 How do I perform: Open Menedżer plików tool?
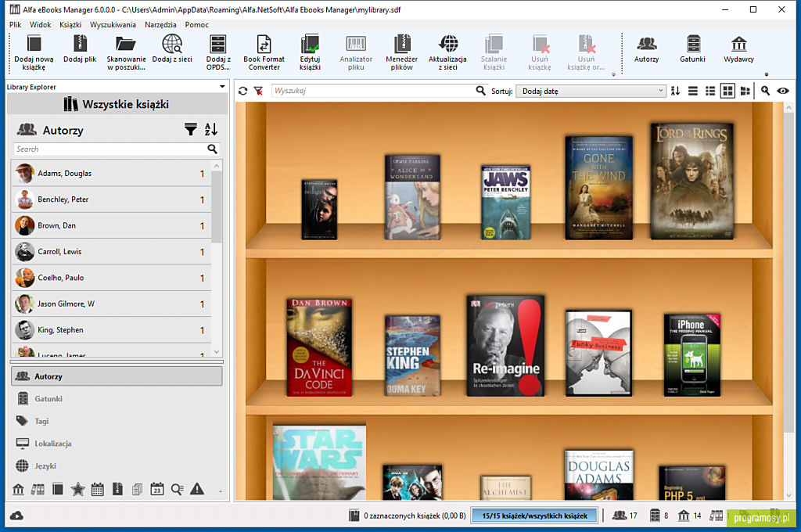402,52
